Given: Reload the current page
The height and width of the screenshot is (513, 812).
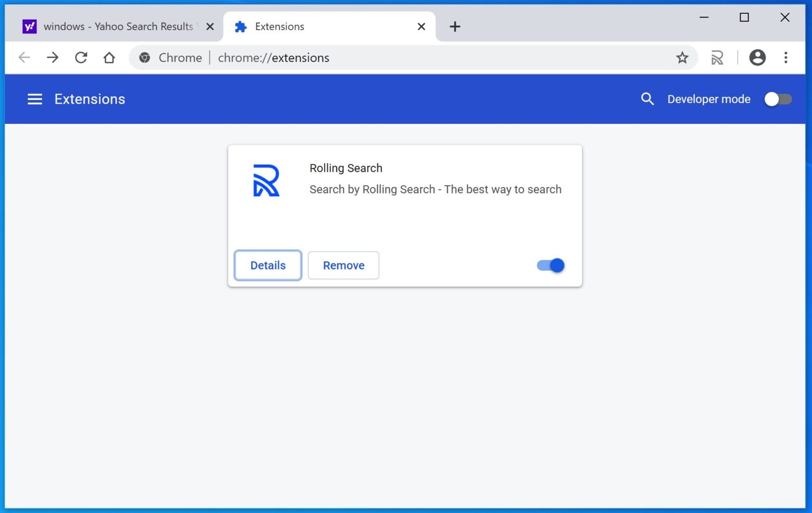Looking at the screenshot, I should [x=81, y=58].
